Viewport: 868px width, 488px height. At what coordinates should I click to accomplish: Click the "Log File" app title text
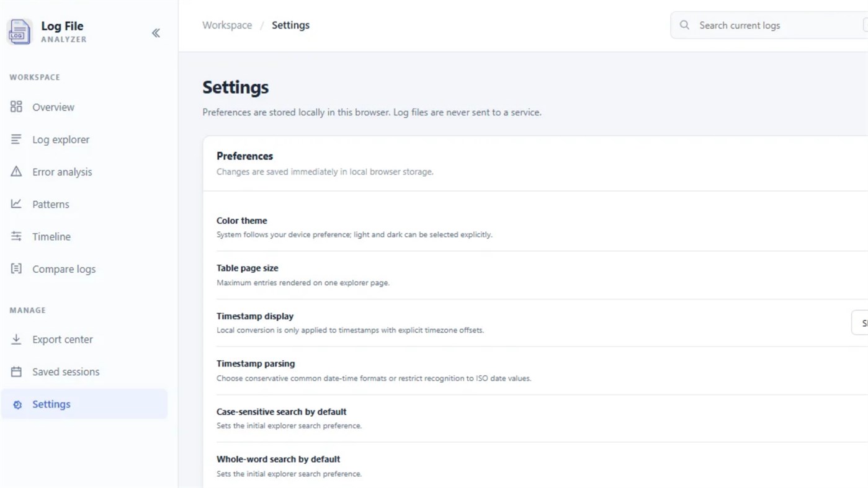tap(62, 26)
